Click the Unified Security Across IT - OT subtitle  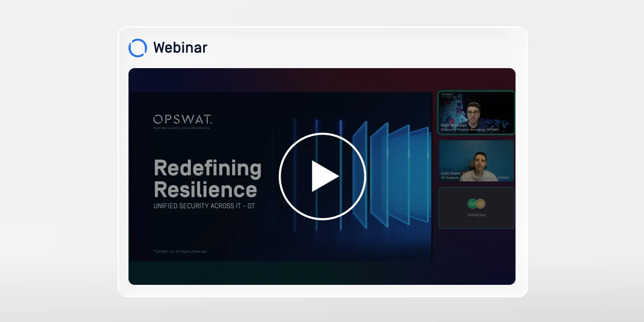click(204, 206)
